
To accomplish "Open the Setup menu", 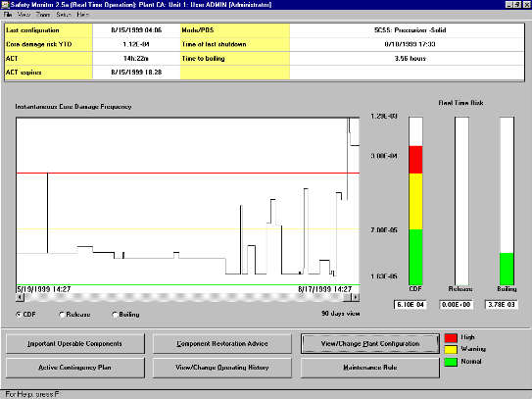I will tap(64, 15).
